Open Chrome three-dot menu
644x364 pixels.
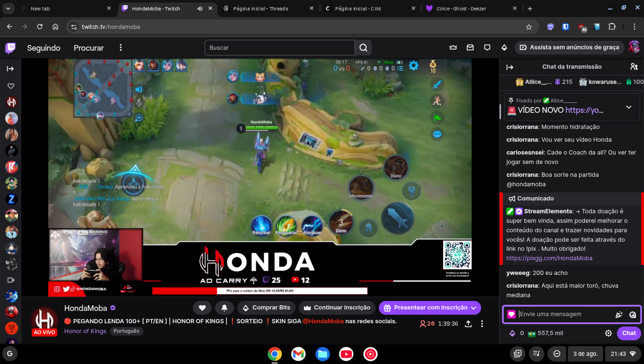(x=634, y=27)
